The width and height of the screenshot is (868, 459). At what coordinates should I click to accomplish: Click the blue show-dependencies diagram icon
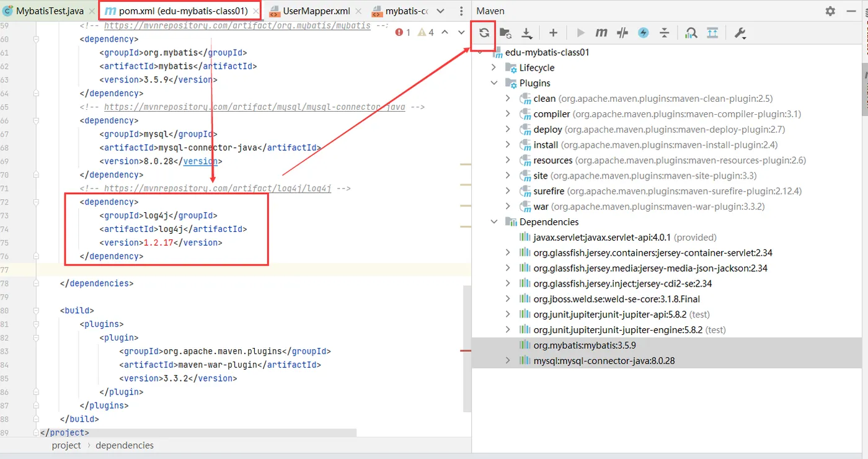[712, 33]
